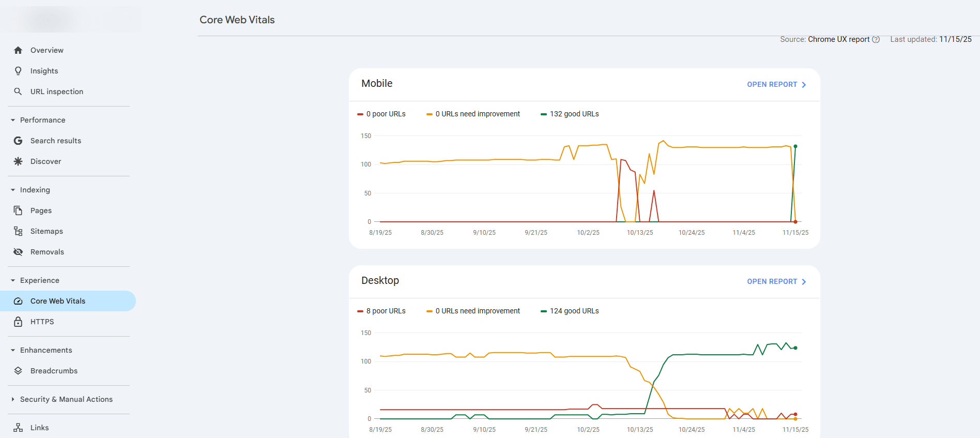Click Mobile 0 poor URLs legend entry

pos(381,114)
